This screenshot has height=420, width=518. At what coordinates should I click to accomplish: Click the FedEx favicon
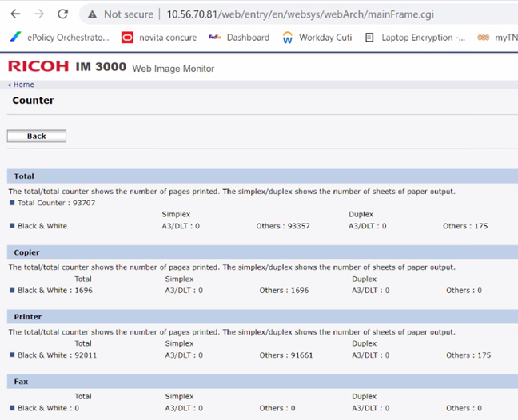(215, 37)
